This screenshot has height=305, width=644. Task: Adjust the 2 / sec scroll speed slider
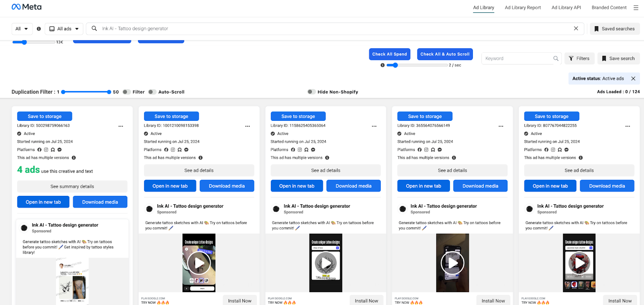[395, 65]
